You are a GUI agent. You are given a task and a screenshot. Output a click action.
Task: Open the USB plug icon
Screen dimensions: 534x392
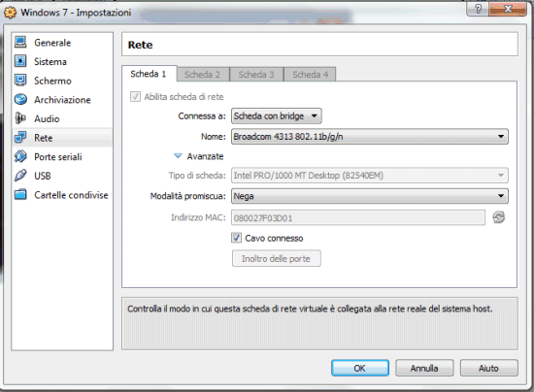20,176
